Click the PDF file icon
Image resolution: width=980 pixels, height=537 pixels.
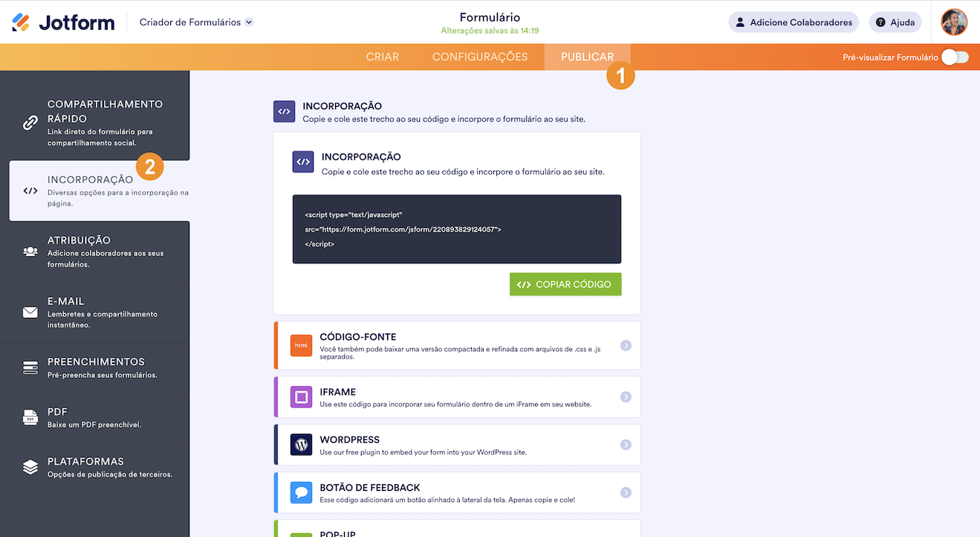click(30, 417)
